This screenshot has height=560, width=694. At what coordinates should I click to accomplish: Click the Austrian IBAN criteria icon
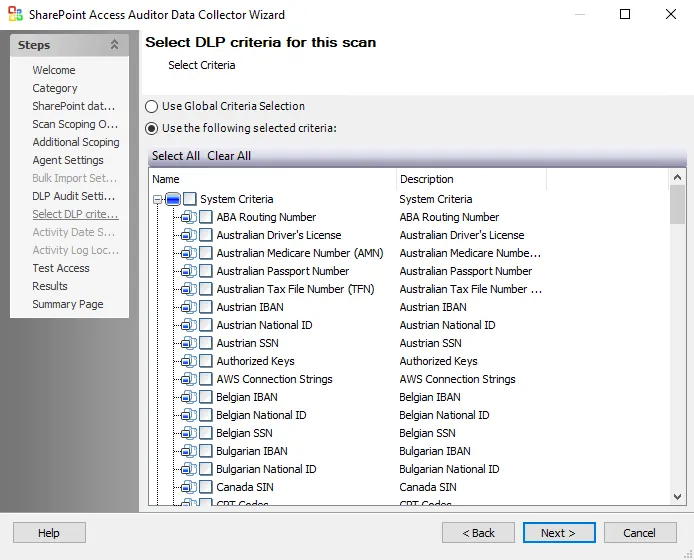[x=189, y=307]
